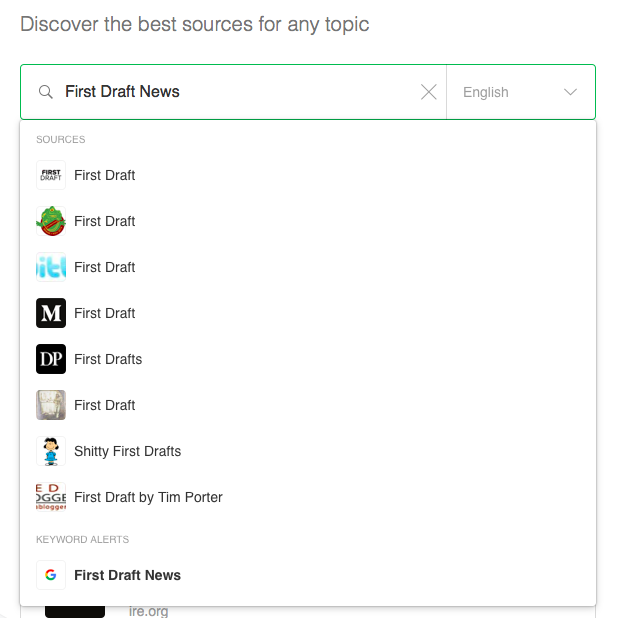The width and height of the screenshot is (617, 618).
Task: Click the blogger logo source icon
Action: (51, 497)
